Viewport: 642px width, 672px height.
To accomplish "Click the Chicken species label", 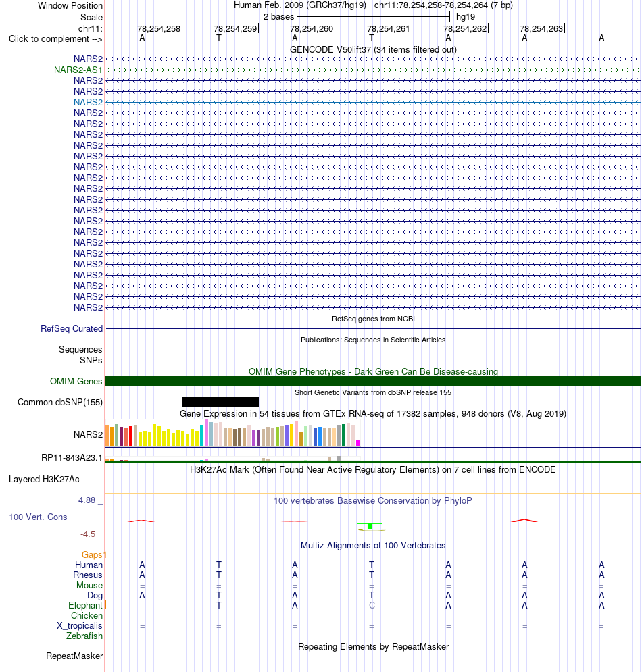I will click(x=87, y=615).
